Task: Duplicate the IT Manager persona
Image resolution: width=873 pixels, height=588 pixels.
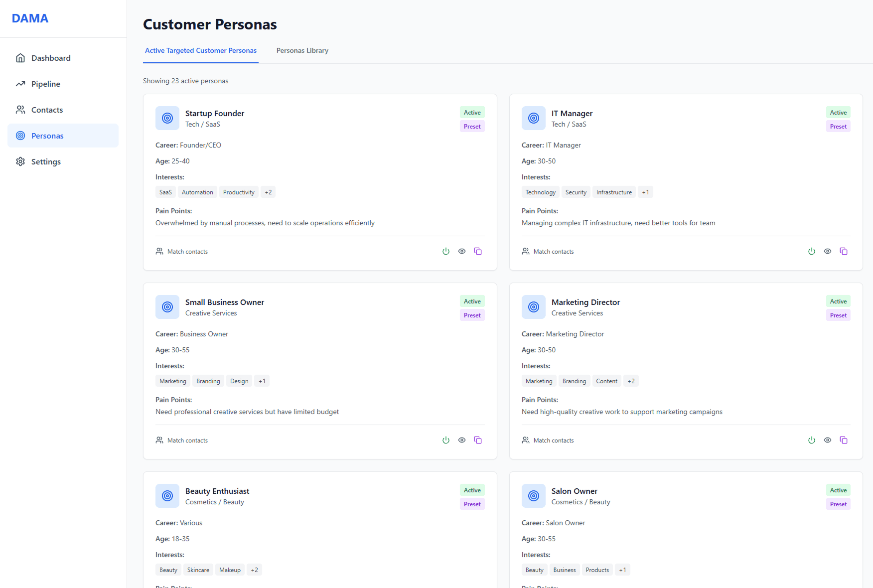Action: pyautogui.click(x=844, y=251)
